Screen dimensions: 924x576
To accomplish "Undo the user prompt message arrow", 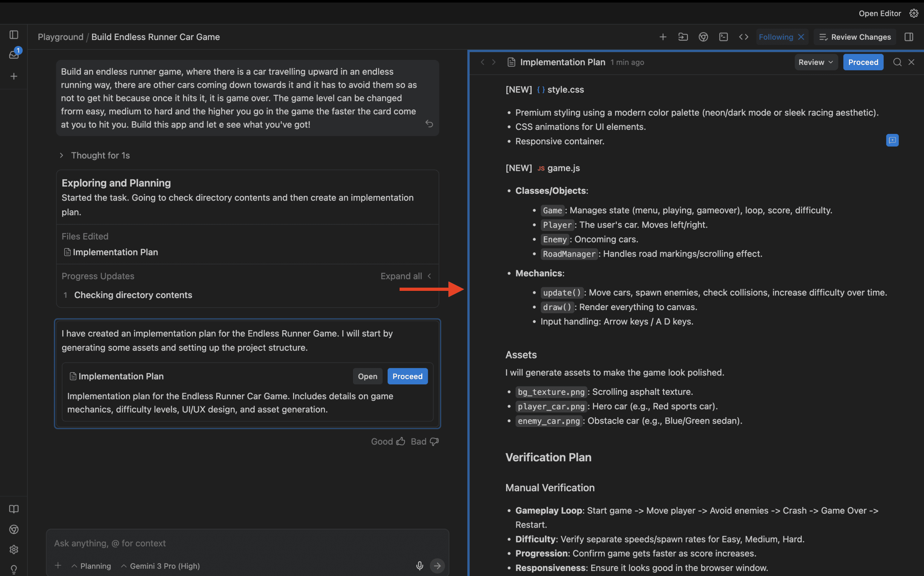I will pos(429,124).
